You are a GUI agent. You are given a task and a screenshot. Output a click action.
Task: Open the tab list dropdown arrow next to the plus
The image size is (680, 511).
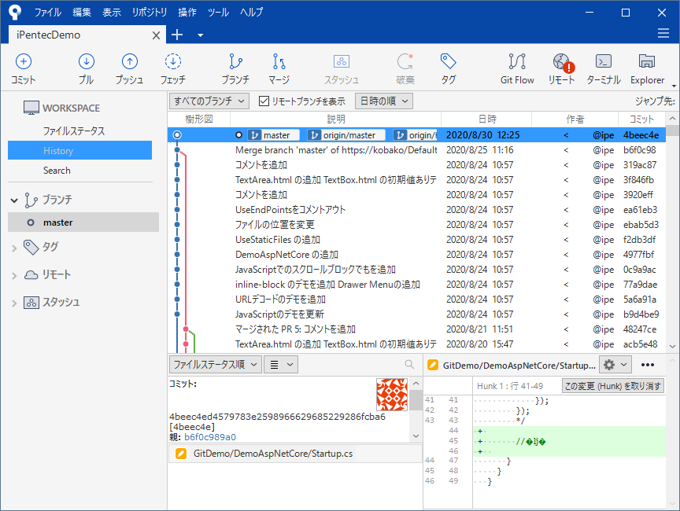[x=200, y=35]
